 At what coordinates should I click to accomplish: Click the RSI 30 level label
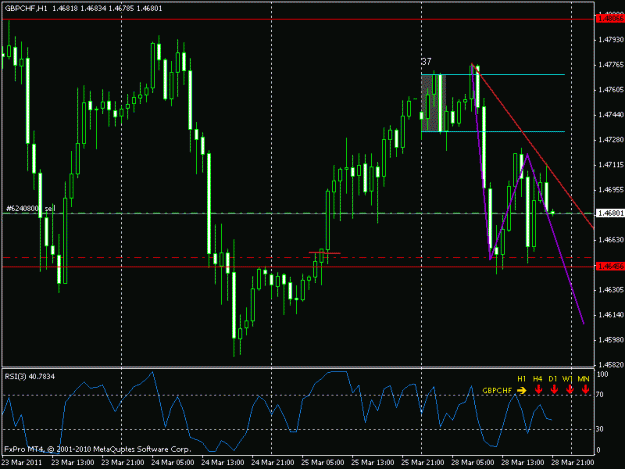coord(600,429)
